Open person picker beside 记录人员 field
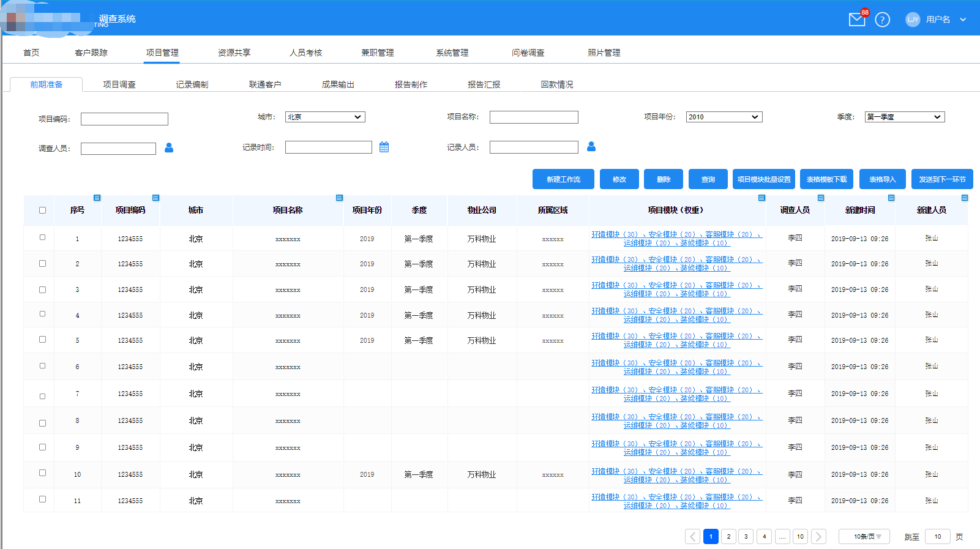The height and width of the screenshot is (549, 980). [x=591, y=146]
